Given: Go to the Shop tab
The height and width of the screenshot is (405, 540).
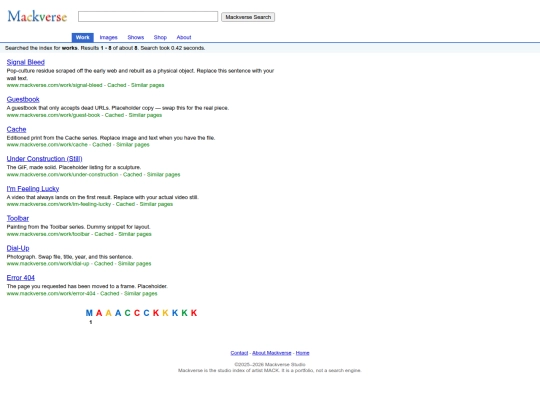Looking at the screenshot, I should [160, 37].
